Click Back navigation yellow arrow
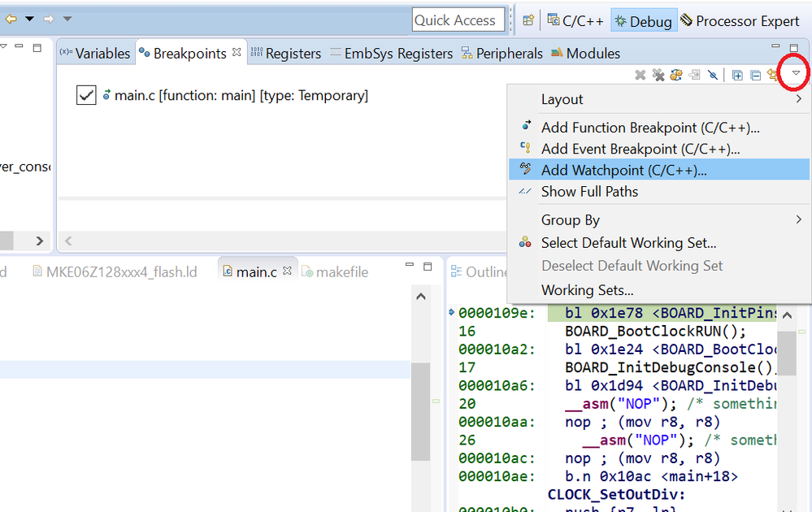 click(11, 20)
